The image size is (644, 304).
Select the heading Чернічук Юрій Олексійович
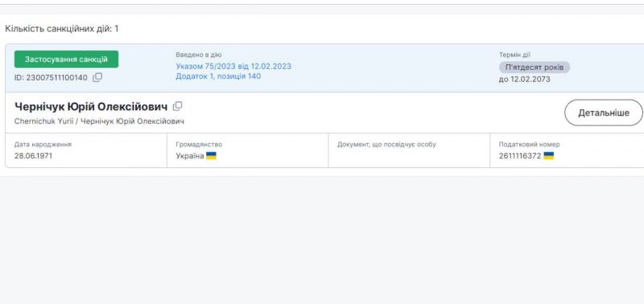tap(91, 107)
